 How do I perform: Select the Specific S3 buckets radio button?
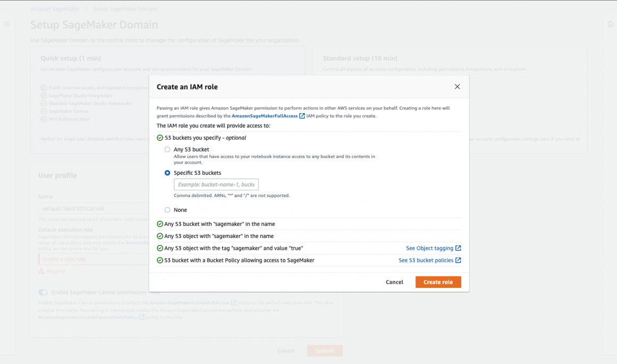[x=168, y=173]
